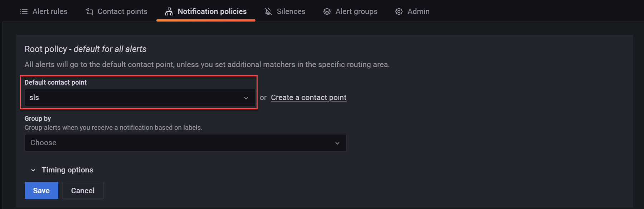
Task: Click the gear icon beside Admin
Action: [399, 11]
